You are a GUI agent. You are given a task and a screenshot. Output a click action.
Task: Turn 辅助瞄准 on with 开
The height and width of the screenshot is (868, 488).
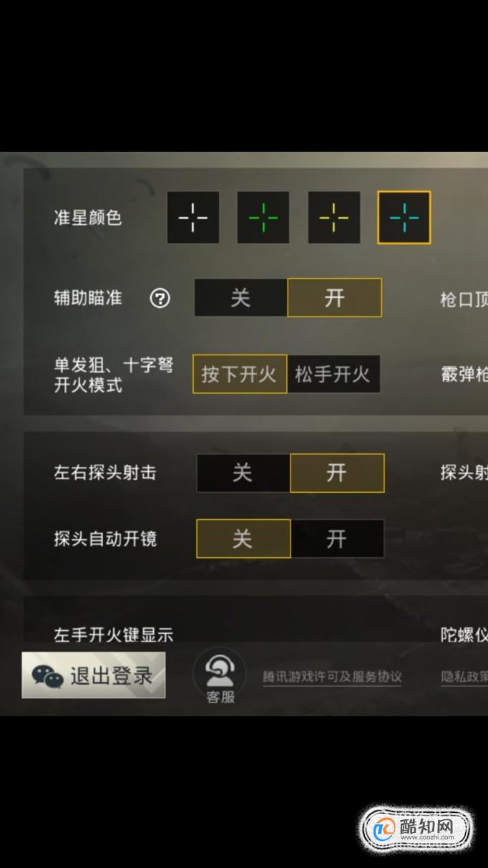click(335, 298)
